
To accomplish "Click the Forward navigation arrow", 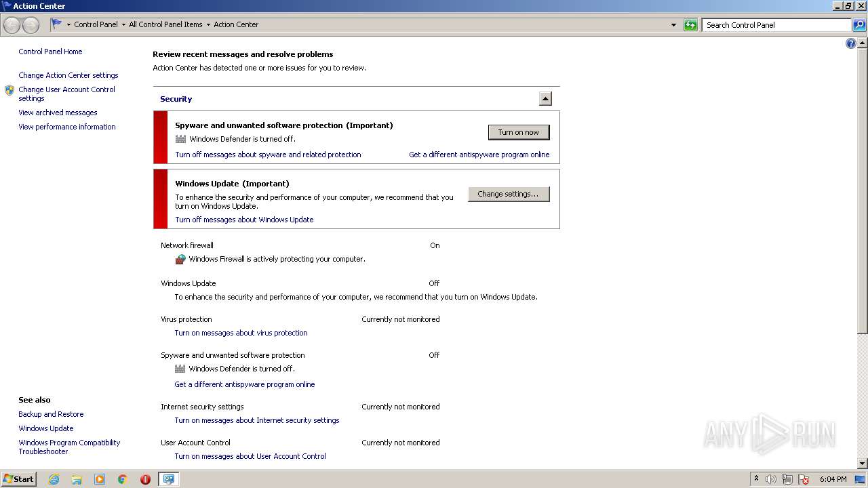I will click(31, 25).
